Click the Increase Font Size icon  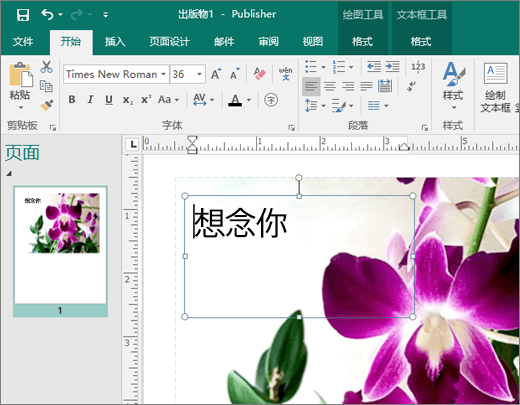click(x=216, y=74)
